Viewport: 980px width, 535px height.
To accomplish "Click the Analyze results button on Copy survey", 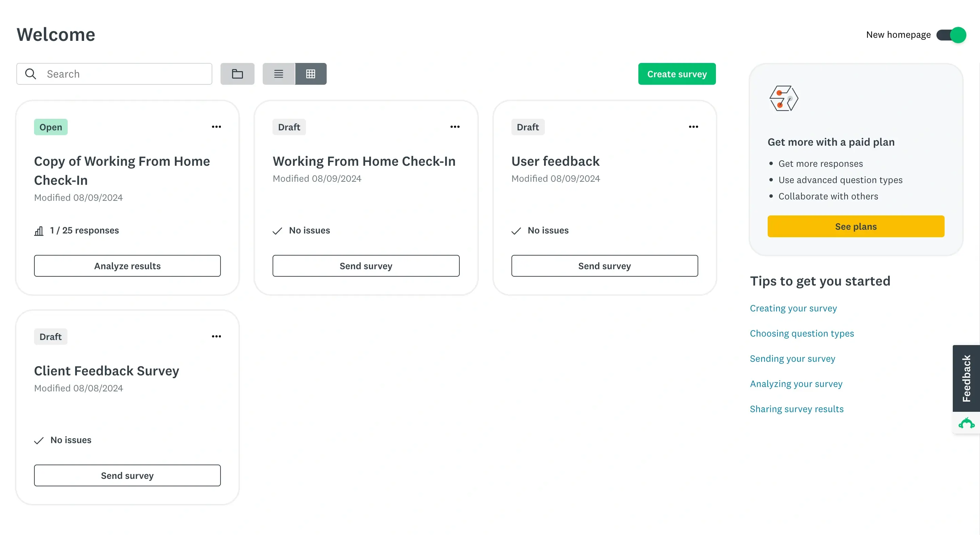I will [x=127, y=265].
